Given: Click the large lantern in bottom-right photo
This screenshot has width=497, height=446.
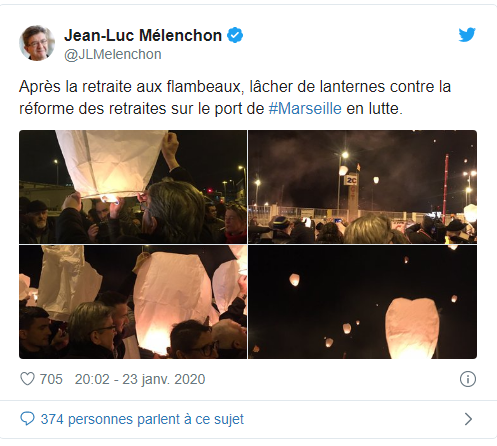Looking at the screenshot, I should click(x=412, y=328).
